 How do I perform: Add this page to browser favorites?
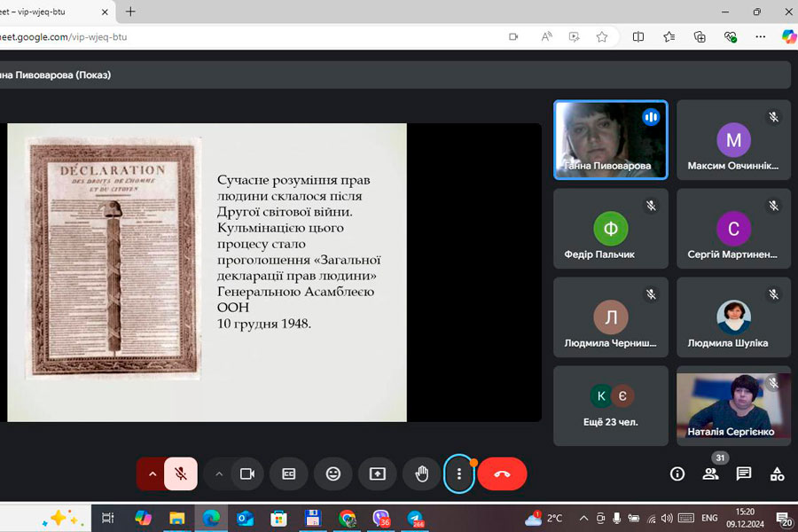[602, 36]
